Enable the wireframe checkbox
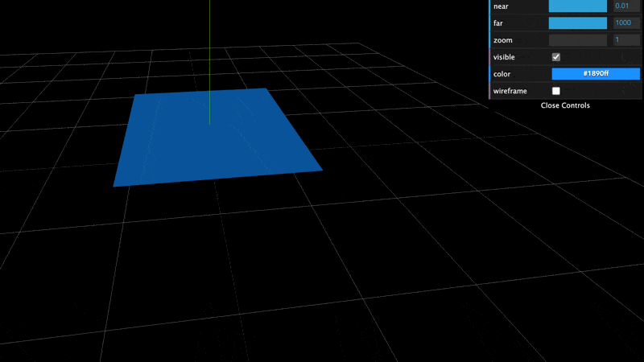Screen dimensions: 644x362 (555, 91)
